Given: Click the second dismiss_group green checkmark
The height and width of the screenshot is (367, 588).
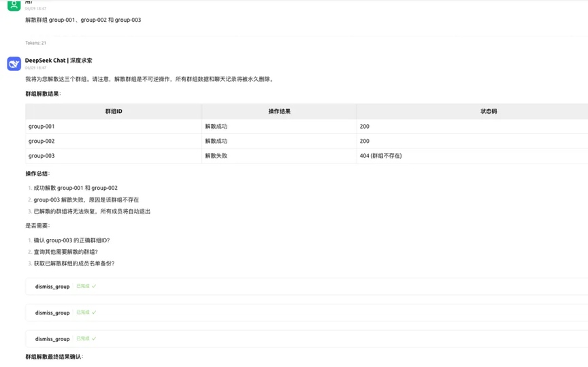Looking at the screenshot, I should [94, 313].
